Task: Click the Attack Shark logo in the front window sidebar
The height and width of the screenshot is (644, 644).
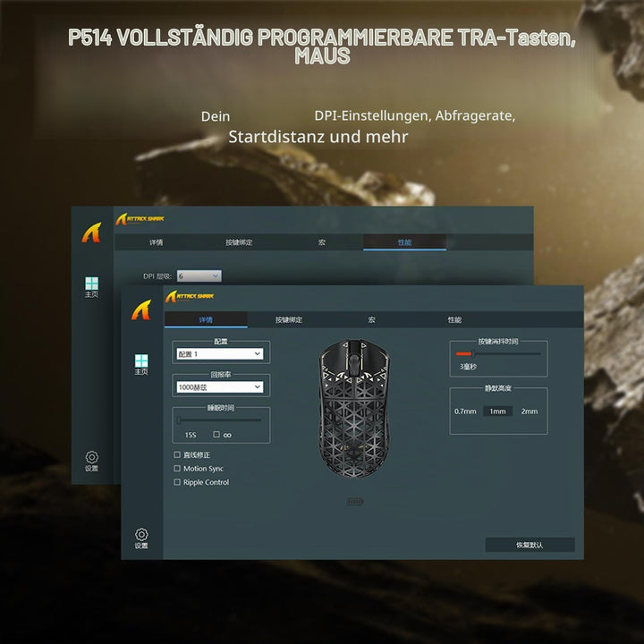Action: [141, 309]
